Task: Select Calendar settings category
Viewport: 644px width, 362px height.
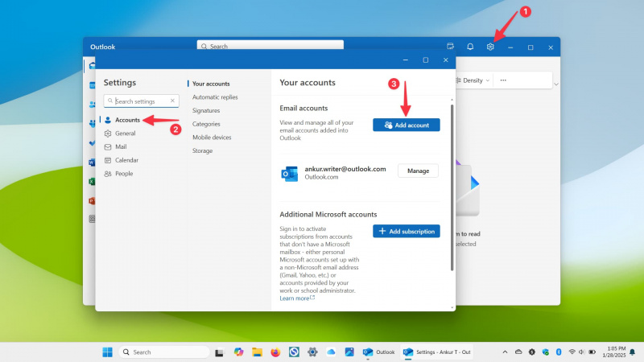Action: click(126, 160)
